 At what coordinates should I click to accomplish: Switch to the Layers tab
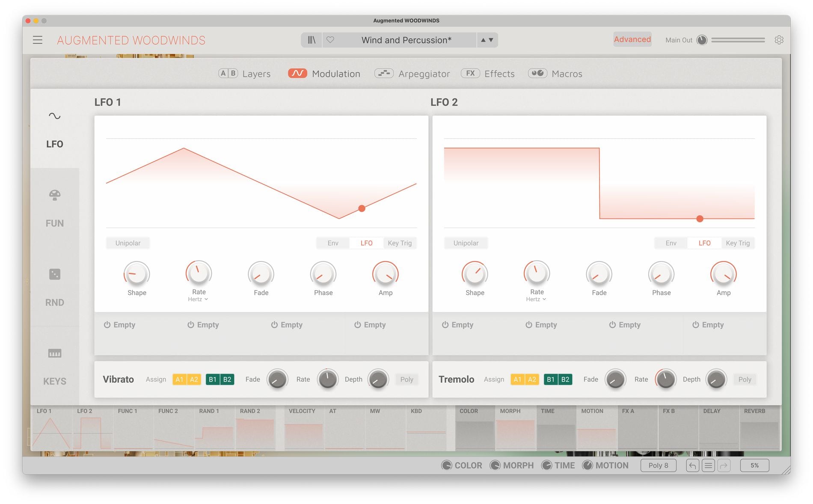pos(244,74)
